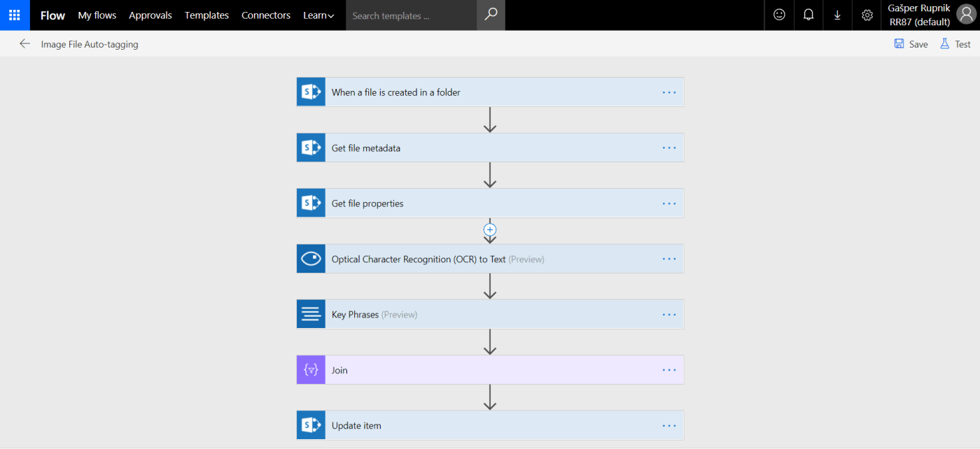Screen dimensions: 980x449
Task: Click the user account avatar
Action: [966, 15]
